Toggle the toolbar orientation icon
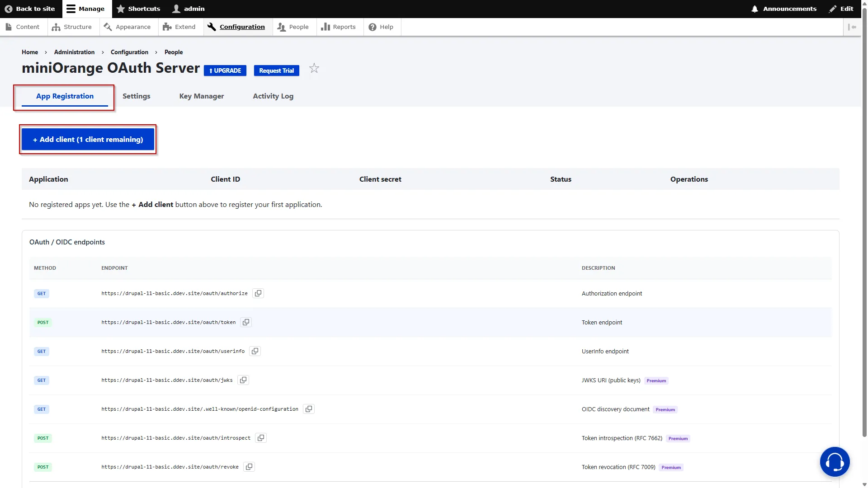This screenshot has height=488, width=868. (852, 27)
